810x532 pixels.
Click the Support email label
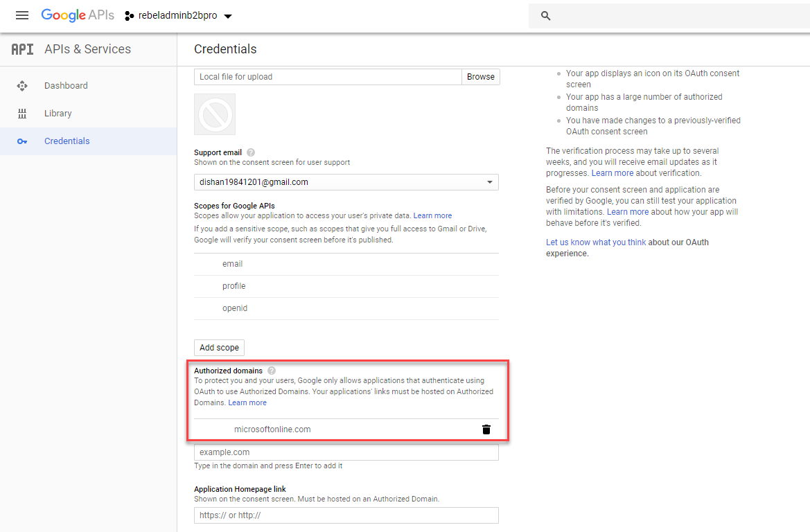click(x=218, y=152)
